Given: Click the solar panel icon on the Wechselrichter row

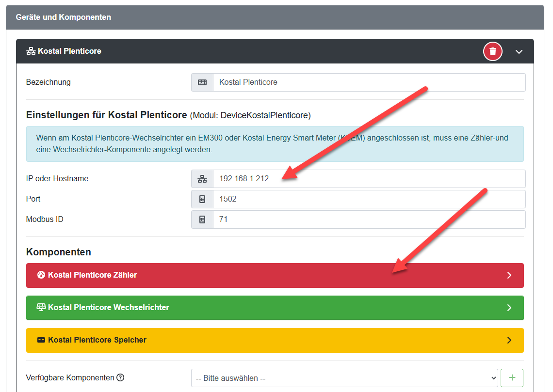Looking at the screenshot, I should pos(41,308).
